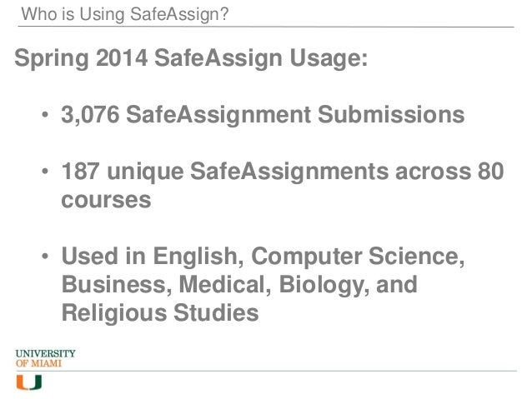Screen dimensions: 532x399
Task: Select the 'Spring 2014 SafeAssign Usage:' heading
Action: 191,58
